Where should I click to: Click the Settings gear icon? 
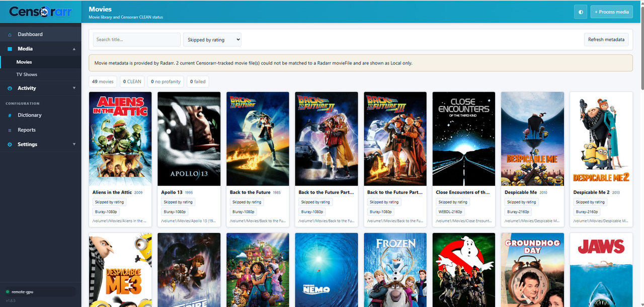coord(10,144)
